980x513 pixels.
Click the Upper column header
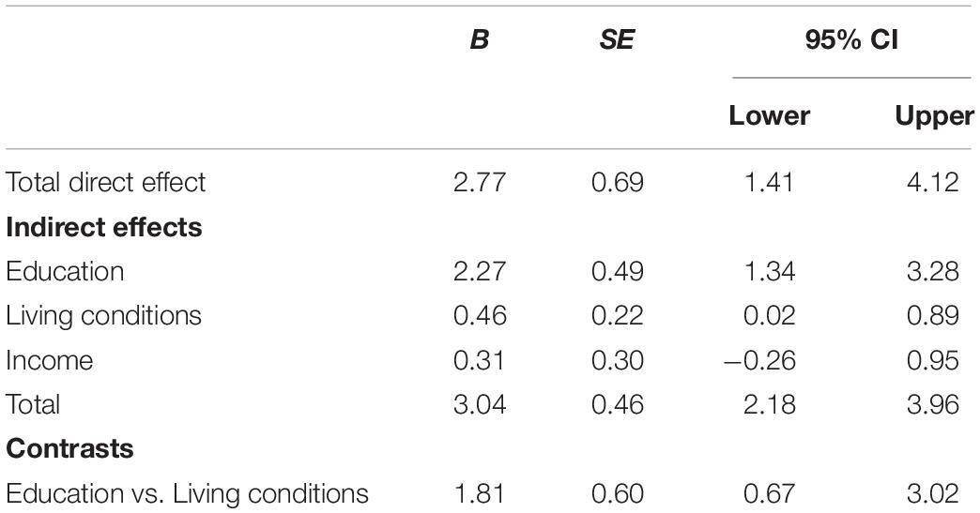tap(934, 116)
